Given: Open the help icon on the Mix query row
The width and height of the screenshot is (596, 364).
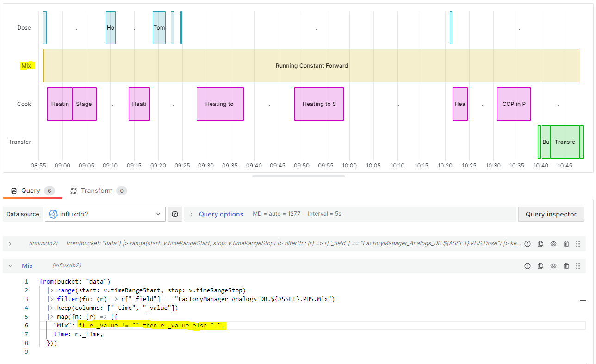Looking at the screenshot, I should (x=528, y=266).
